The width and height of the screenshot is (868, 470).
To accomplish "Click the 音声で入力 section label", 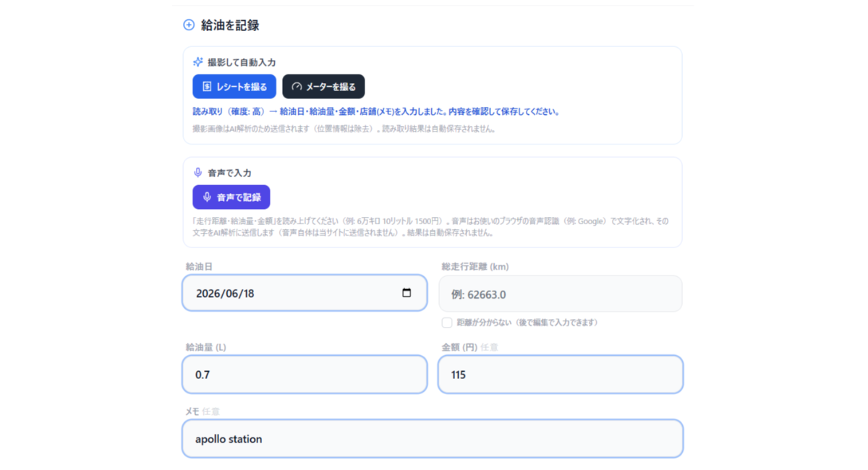I will click(x=229, y=174).
